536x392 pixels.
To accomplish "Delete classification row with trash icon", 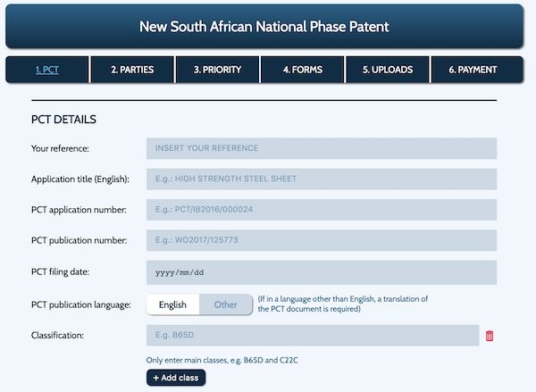I will point(490,336).
